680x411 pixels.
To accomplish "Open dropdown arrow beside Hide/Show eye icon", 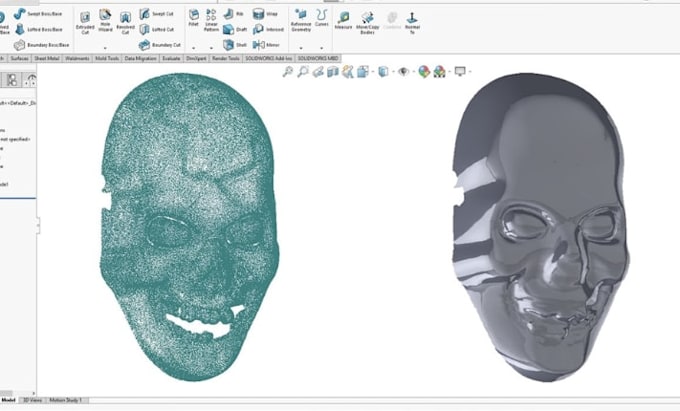I will (413, 72).
